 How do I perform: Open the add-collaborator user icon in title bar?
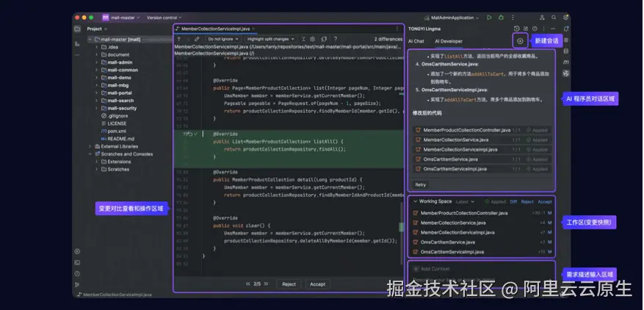(x=542, y=18)
